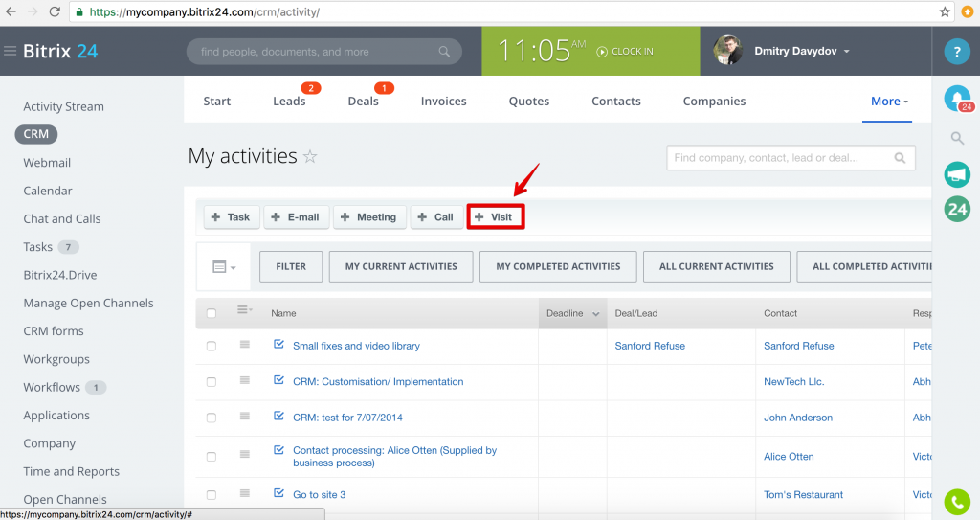This screenshot has width=980, height=520.
Task: Expand the More menu in CRM tabs
Action: click(889, 102)
